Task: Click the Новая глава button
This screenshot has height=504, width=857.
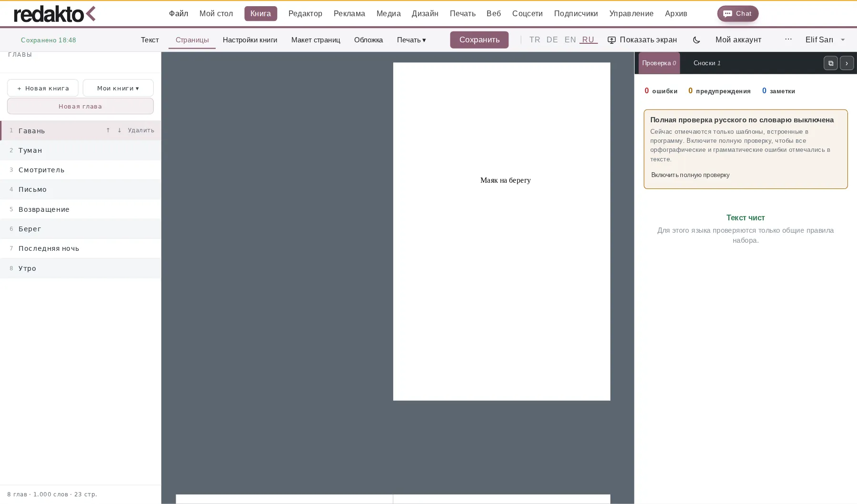Action: tap(80, 106)
